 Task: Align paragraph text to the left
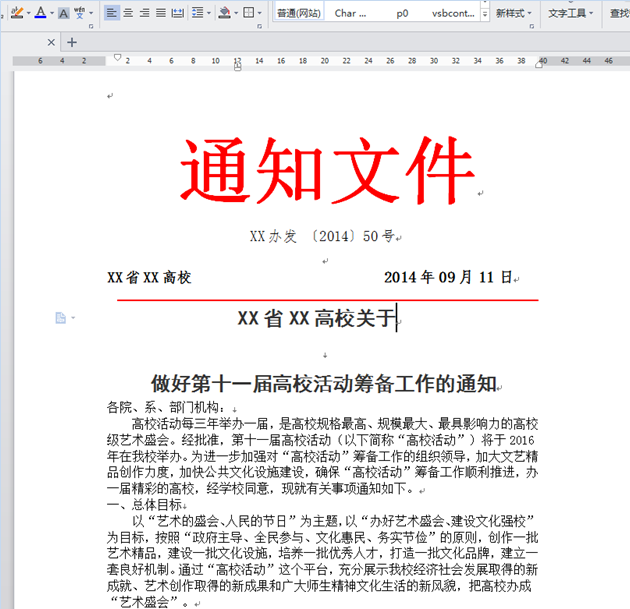[x=111, y=13]
